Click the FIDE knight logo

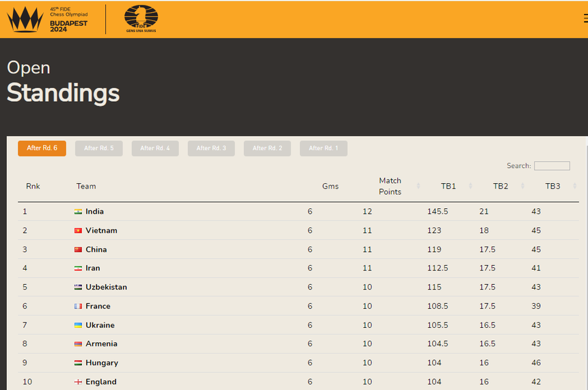pos(141,19)
